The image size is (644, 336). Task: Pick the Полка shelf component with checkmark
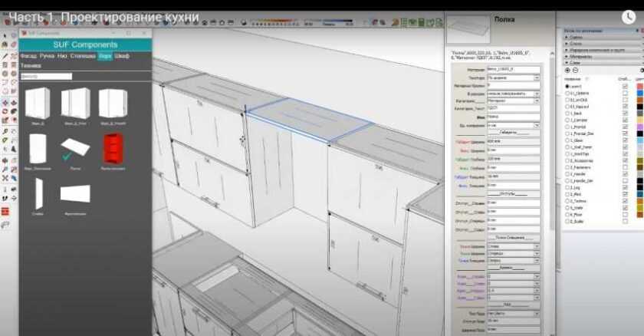(75, 147)
